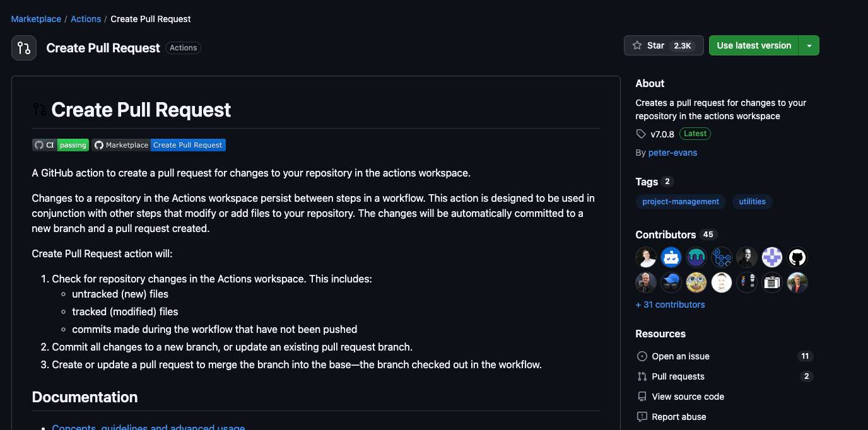The width and height of the screenshot is (868, 430).
Task: Show the + 31 contributors list
Action: [x=670, y=305]
